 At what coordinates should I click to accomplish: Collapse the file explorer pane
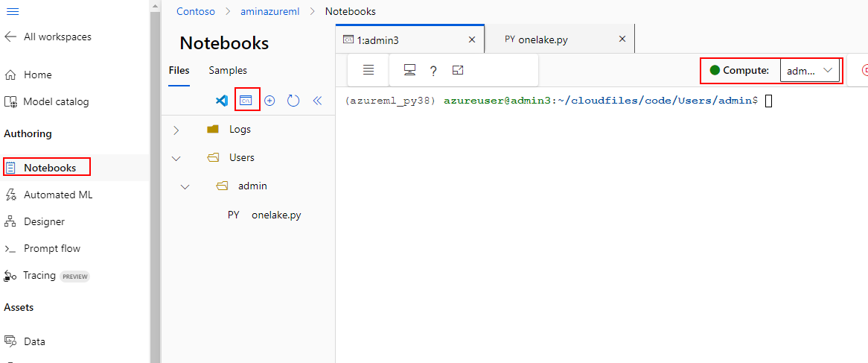click(x=317, y=101)
